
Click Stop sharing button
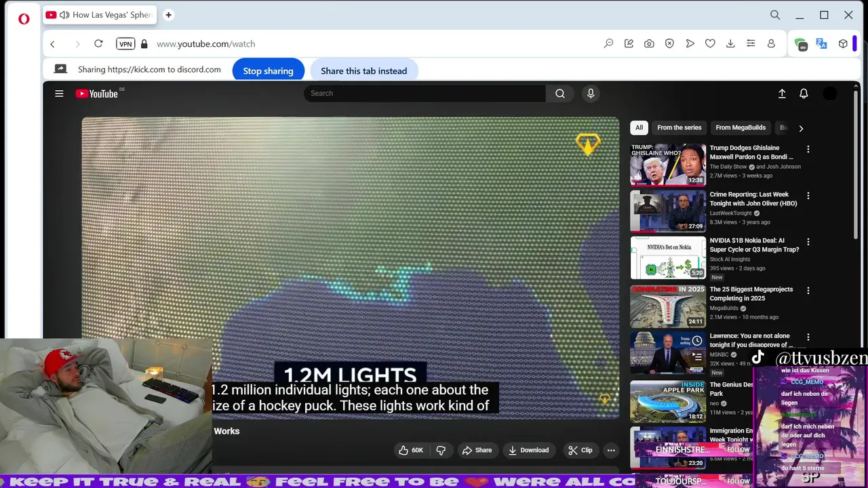(x=268, y=70)
